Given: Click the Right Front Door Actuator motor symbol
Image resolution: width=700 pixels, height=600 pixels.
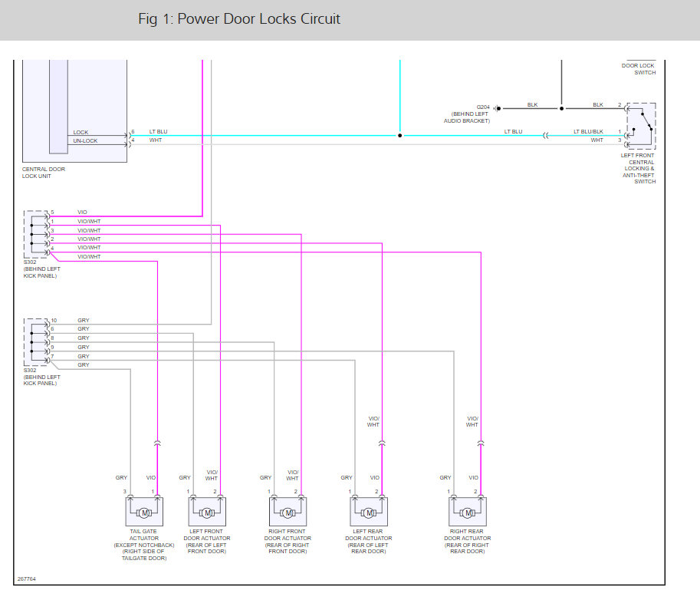Looking at the screenshot, I should (288, 512).
